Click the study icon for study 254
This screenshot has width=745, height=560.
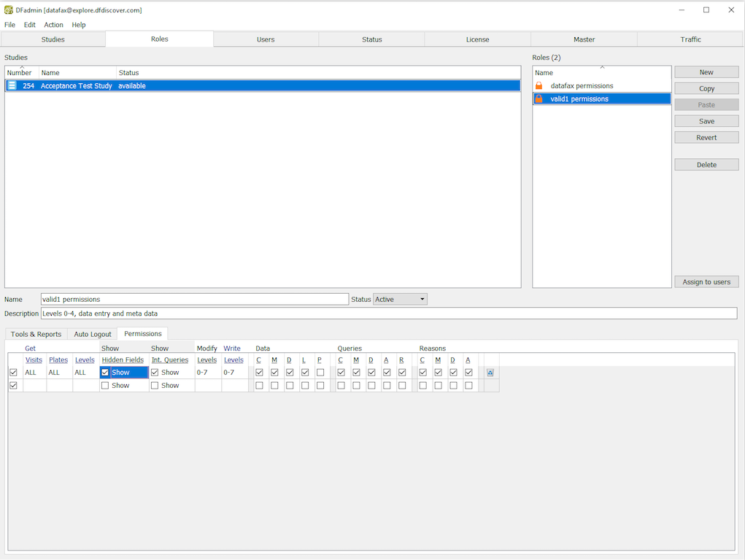12,86
